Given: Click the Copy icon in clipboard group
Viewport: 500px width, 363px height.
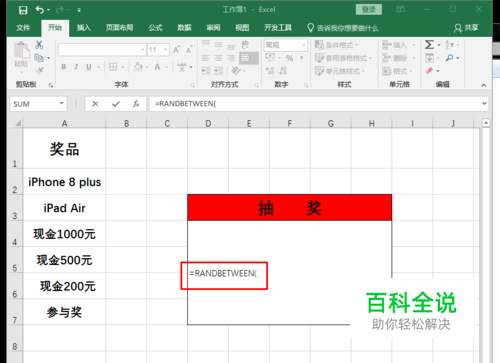Looking at the screenshot, I should coord(39,58).
